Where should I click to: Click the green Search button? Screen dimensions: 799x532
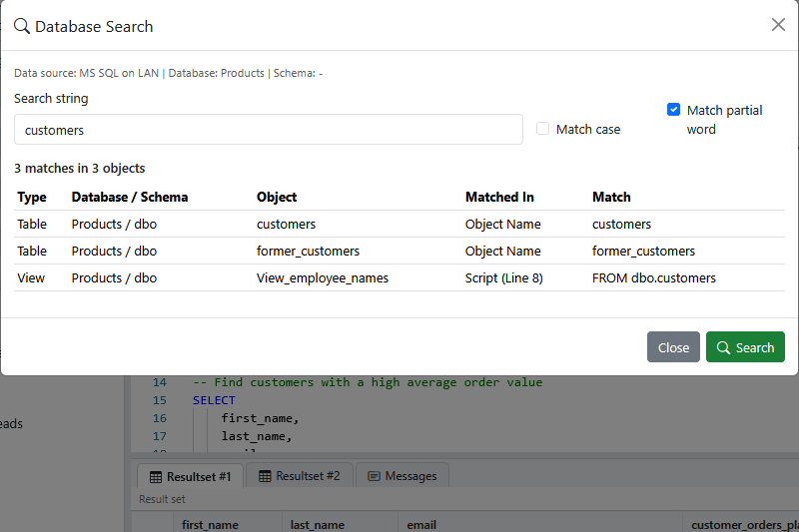point(745,347)
